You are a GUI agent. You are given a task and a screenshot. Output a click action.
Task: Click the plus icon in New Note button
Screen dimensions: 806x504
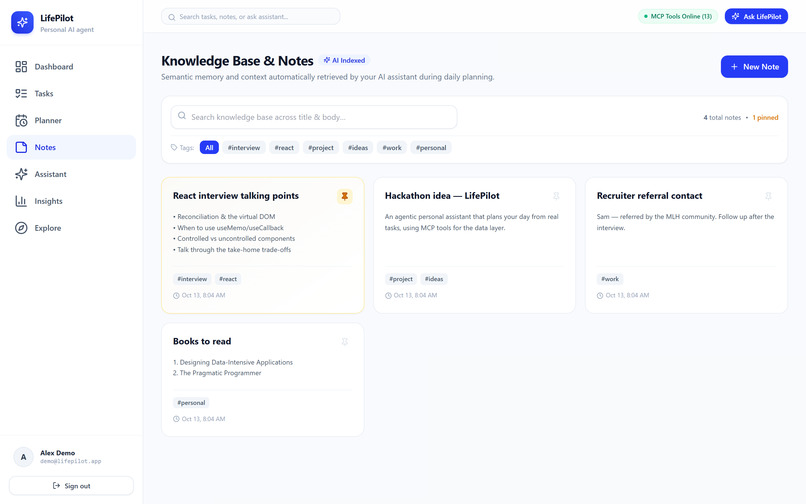pyautogui.click(x=735, y=67)
